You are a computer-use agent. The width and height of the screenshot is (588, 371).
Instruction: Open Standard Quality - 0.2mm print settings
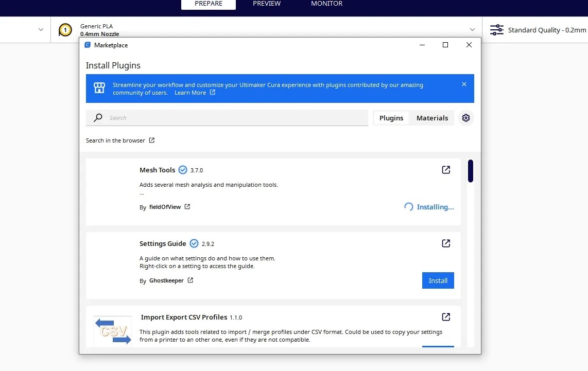click(547, 30)
